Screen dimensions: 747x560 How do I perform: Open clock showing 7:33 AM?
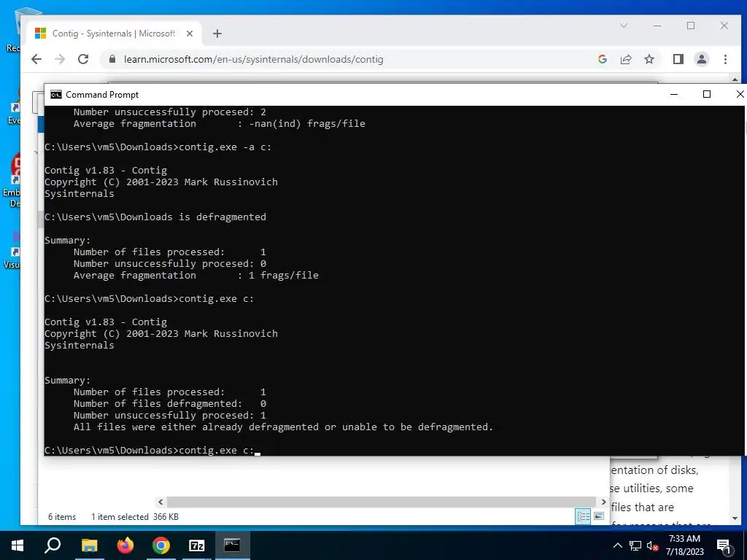684,545
